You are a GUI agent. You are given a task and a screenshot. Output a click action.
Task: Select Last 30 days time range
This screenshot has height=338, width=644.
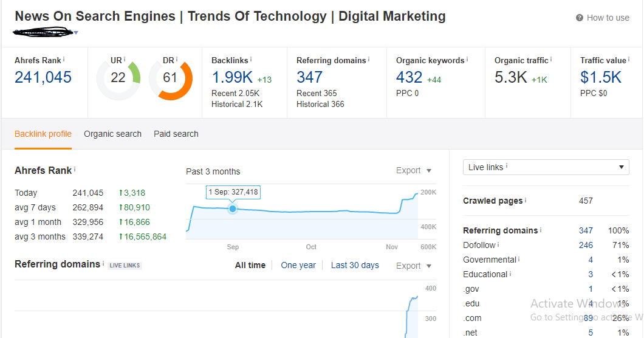coord(355,265)
